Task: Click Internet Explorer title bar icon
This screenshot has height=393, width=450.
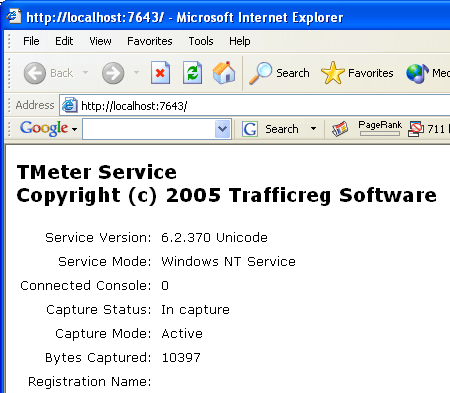Action: pyautogui.click(x=14, y=16)
